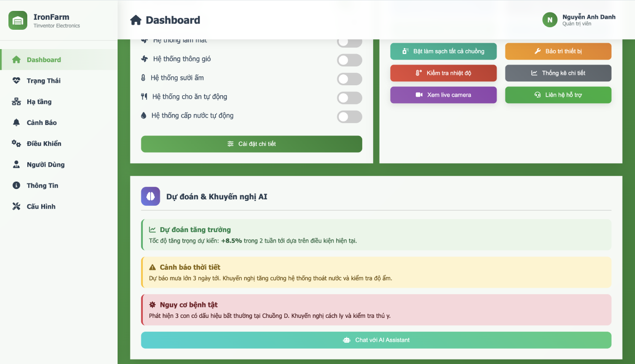This screenshot has height=364, width=635.
Task: Go to Thông Tin in sidebar
Action: [x=42, y=185]
